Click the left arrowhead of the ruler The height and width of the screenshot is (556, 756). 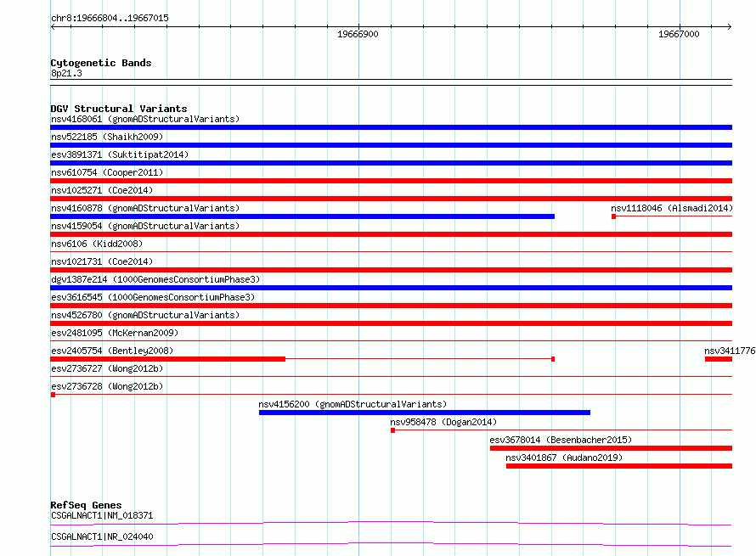click(x=53, y=26)
